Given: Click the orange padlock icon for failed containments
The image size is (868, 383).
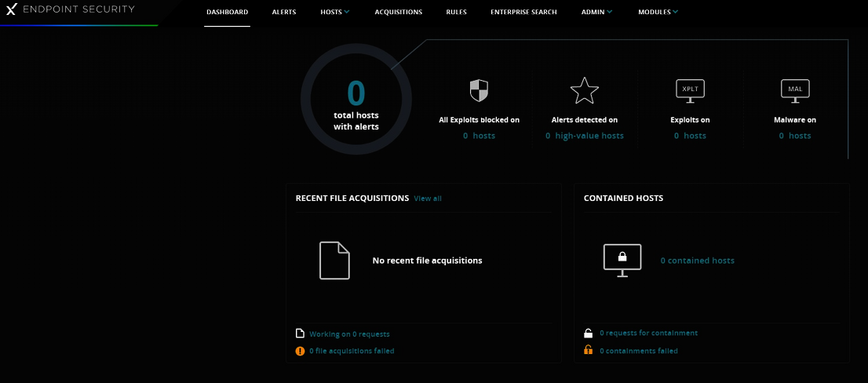Looking at the screenshot, I should pos(589,350).
